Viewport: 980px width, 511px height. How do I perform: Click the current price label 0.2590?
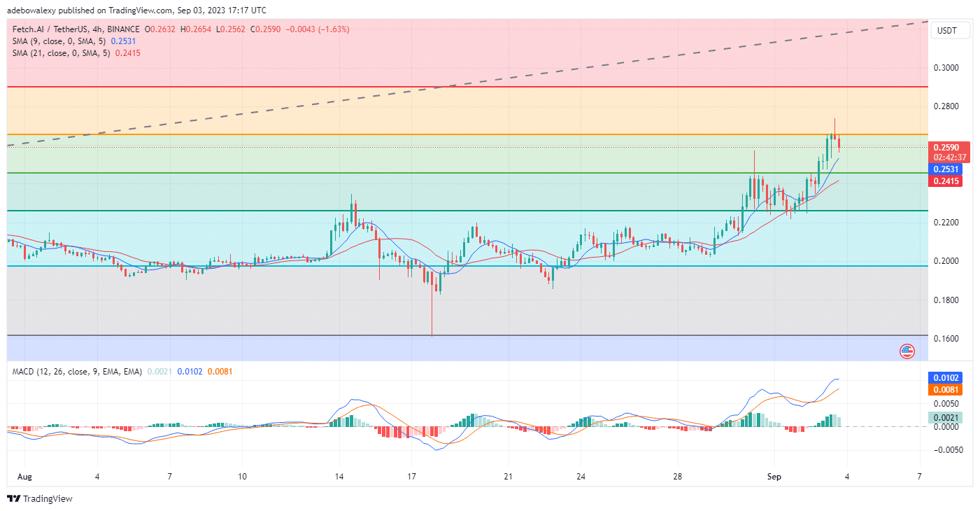949,148
